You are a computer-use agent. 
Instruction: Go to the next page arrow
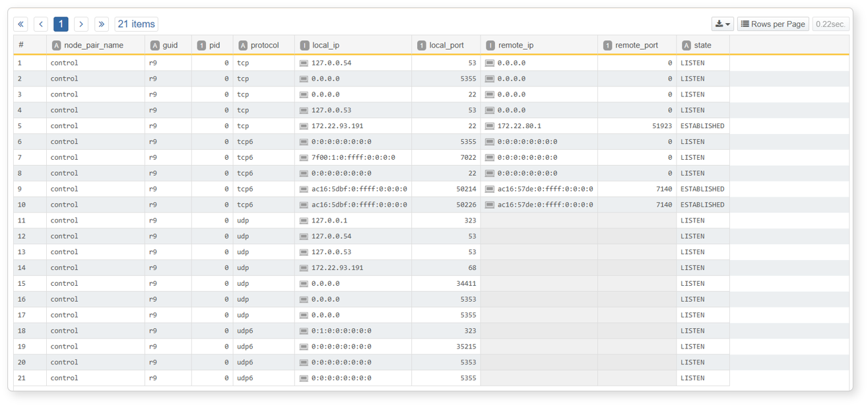point(81,24)
